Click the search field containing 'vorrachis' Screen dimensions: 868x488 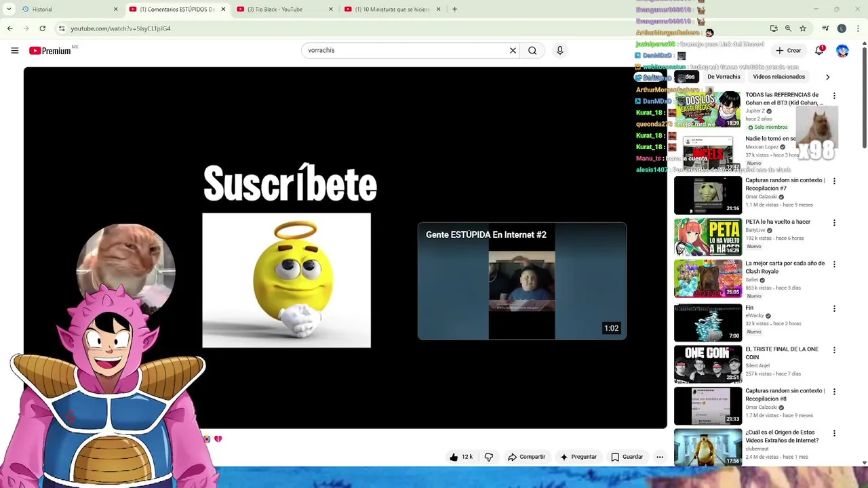[x=403, y=50]
